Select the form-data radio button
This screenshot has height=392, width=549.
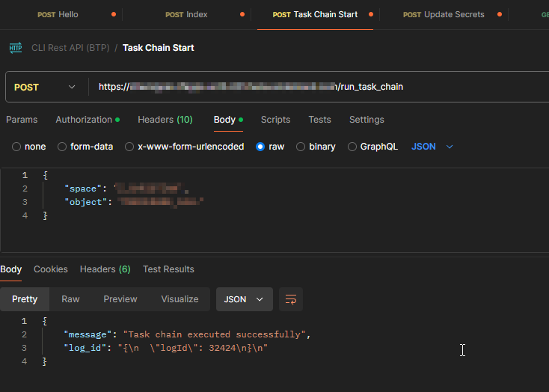(62, 147)
